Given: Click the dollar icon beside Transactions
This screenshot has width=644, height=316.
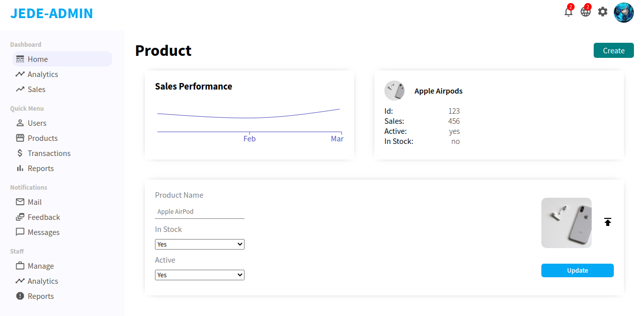Looking at the screenshot, I should point(20,153).
